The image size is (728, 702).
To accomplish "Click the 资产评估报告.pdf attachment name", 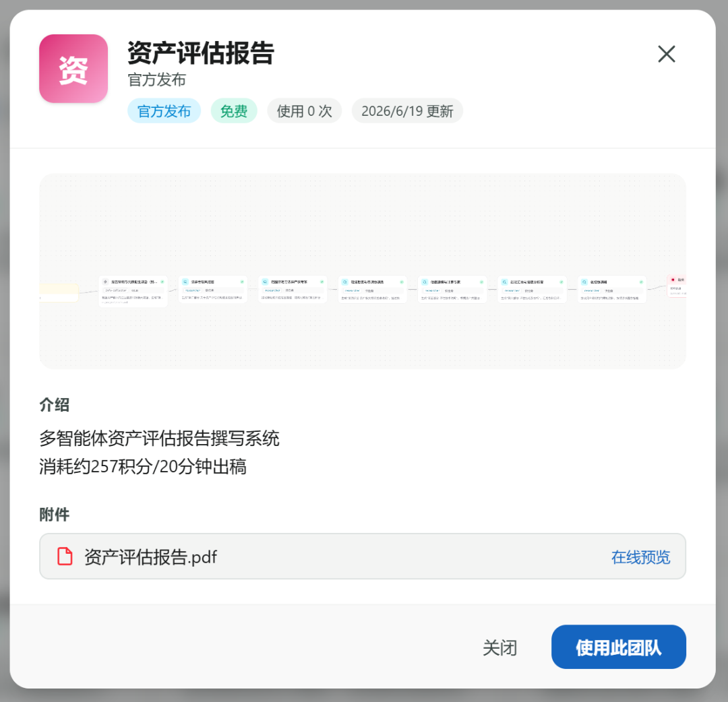I will pos(150,556).
